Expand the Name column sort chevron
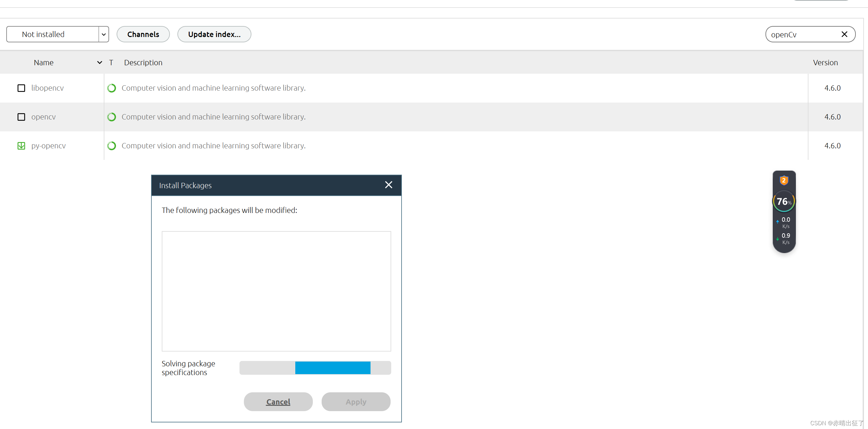Viewport: 868px width, 429px height. click(x=99, y=63)
